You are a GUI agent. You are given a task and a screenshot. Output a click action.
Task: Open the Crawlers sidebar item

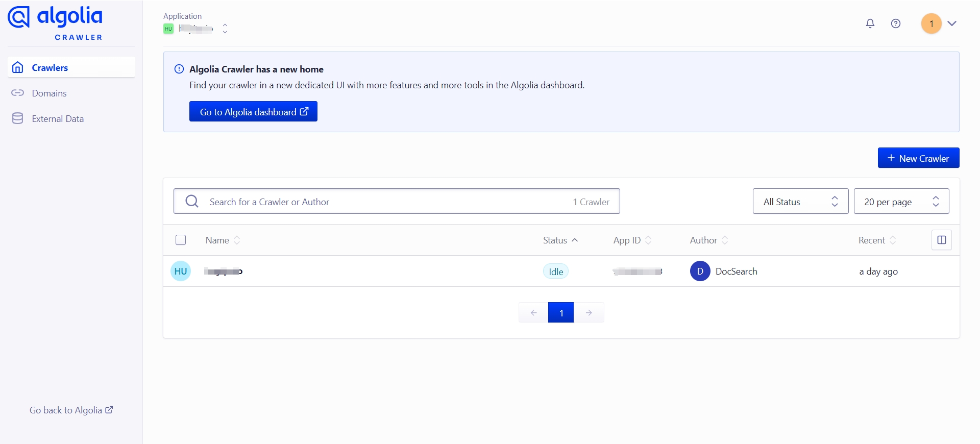pyautogui.click(x=71, y=67)
